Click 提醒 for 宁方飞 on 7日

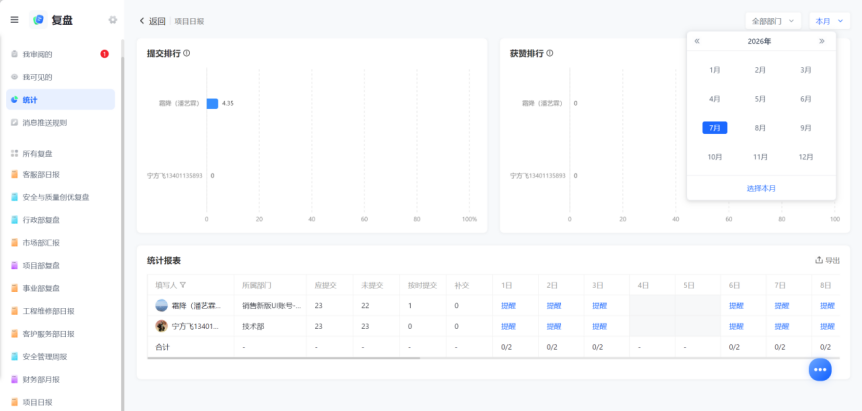(x=781, y=326)
